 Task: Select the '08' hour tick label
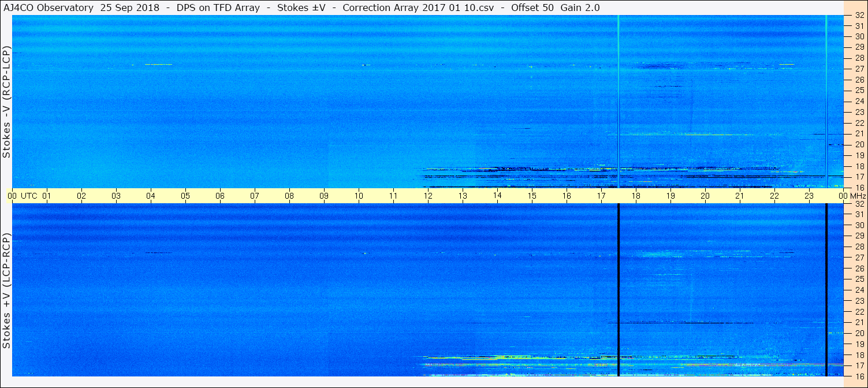pos(289,196)
